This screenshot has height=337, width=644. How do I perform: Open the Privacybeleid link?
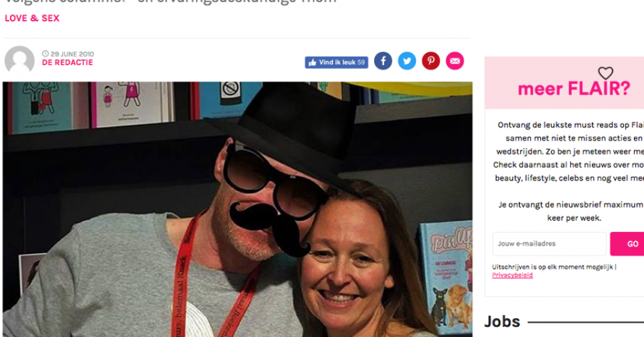click(x=512, y=275)
